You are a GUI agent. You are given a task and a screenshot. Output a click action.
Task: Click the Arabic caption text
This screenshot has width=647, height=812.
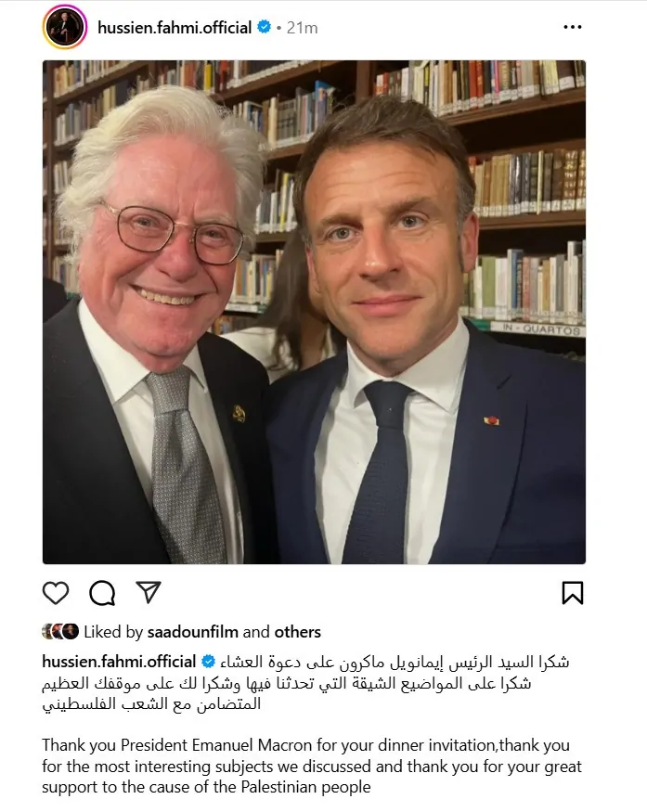click(305, 683)
